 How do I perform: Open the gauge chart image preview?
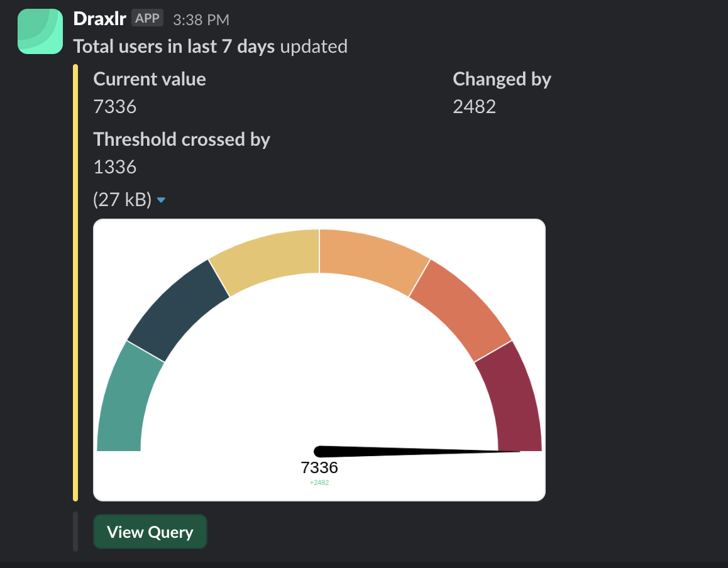coord(319,359)
